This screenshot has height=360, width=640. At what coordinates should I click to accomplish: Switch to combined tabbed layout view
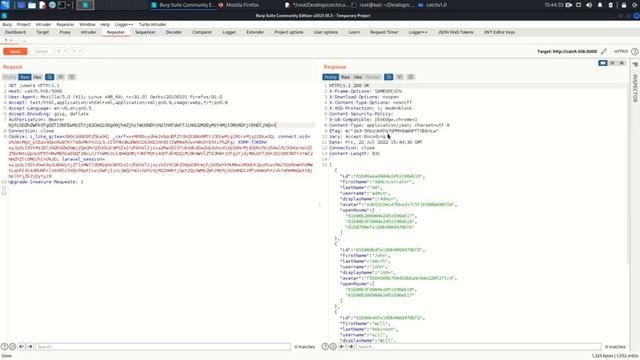coord(622,63)
